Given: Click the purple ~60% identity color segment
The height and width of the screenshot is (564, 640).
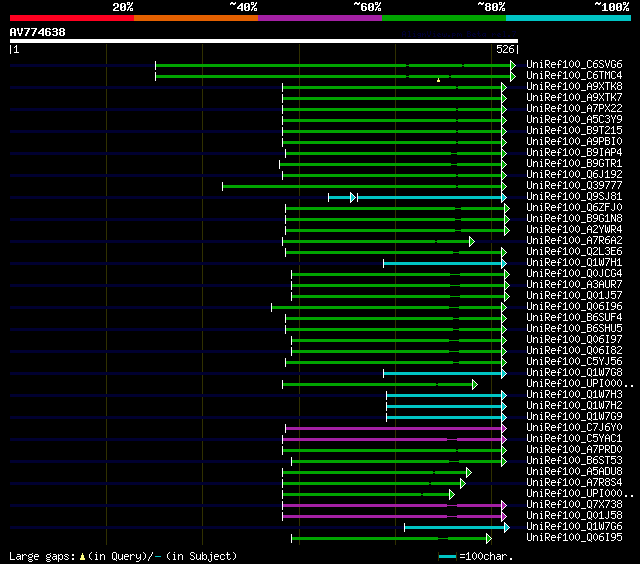Looking at the screenshot, I should click(x=320, y=18).
